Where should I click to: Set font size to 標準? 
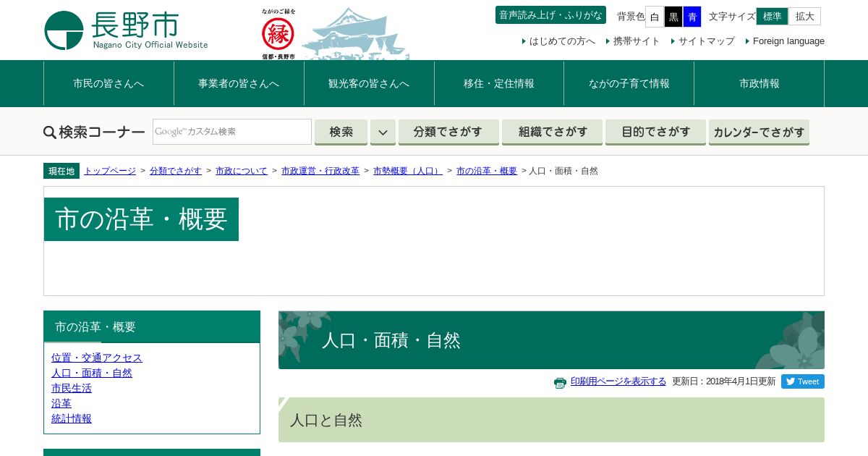pos(772,17)
